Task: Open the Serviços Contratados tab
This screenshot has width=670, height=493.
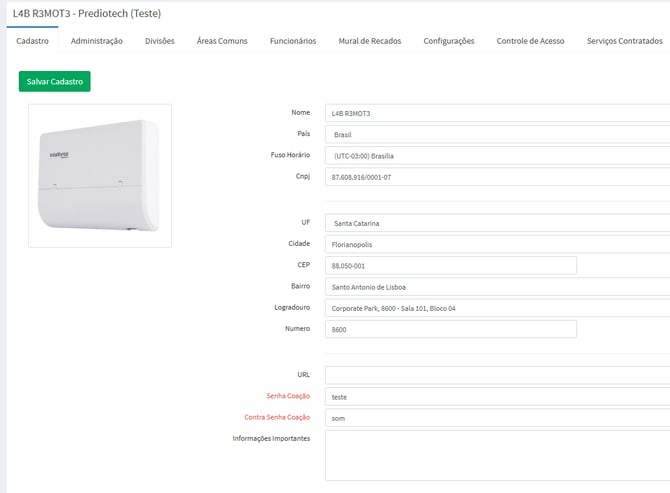Action: point(624,41)
